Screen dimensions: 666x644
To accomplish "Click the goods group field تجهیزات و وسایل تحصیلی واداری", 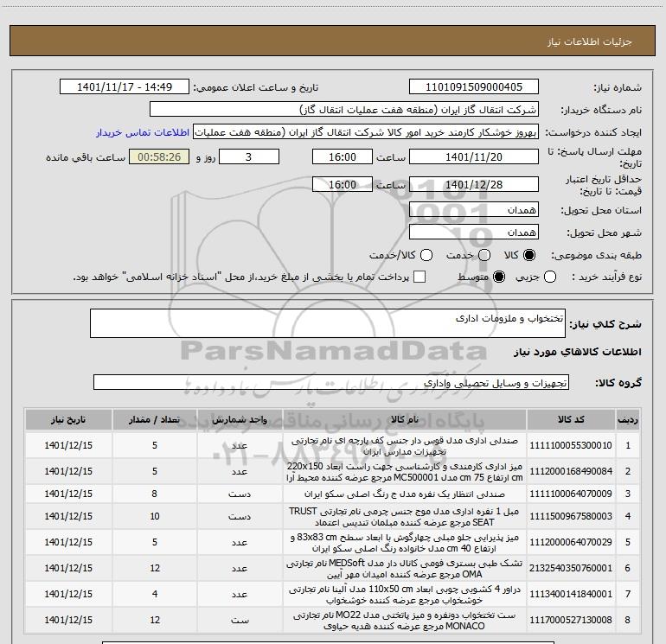I will click(x=331, y=382).
